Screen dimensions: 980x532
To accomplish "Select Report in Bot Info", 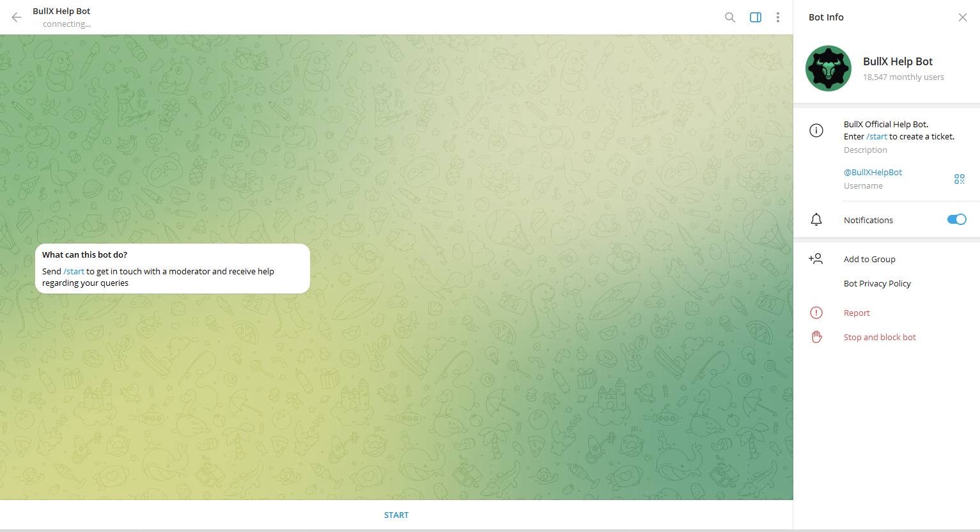I will [857, 313].
